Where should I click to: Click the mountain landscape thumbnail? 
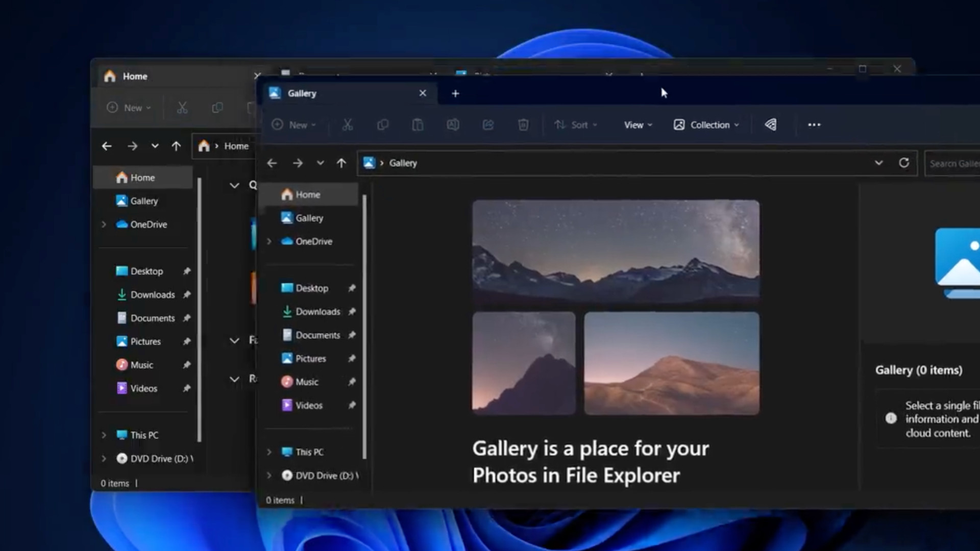point(614,249)
